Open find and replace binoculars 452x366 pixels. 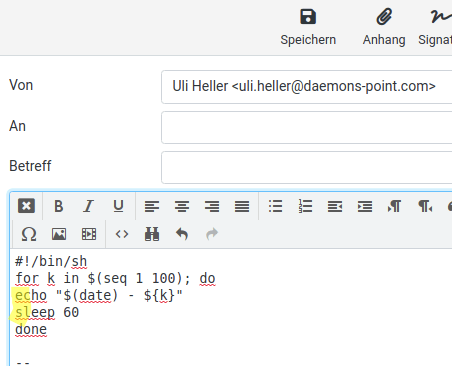(x=152, y=234)
